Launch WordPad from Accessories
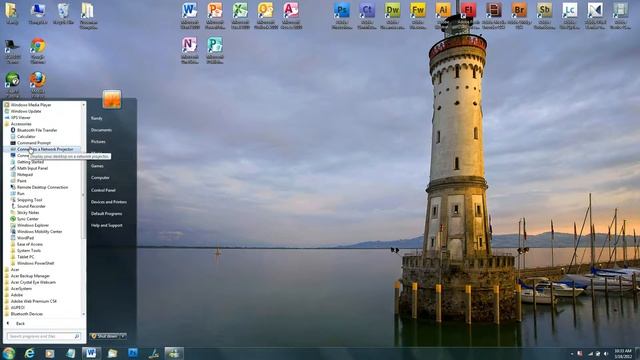 click(x=25, y=238)
